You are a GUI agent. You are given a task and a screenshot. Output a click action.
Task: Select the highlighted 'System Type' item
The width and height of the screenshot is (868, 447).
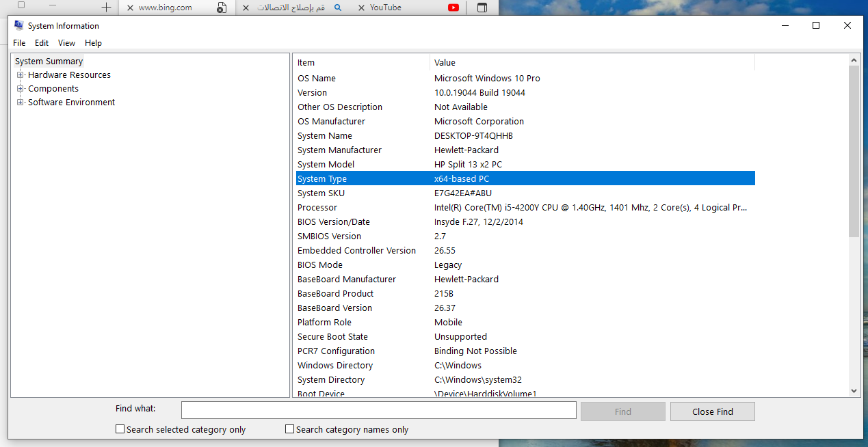(x=322, y=179)
